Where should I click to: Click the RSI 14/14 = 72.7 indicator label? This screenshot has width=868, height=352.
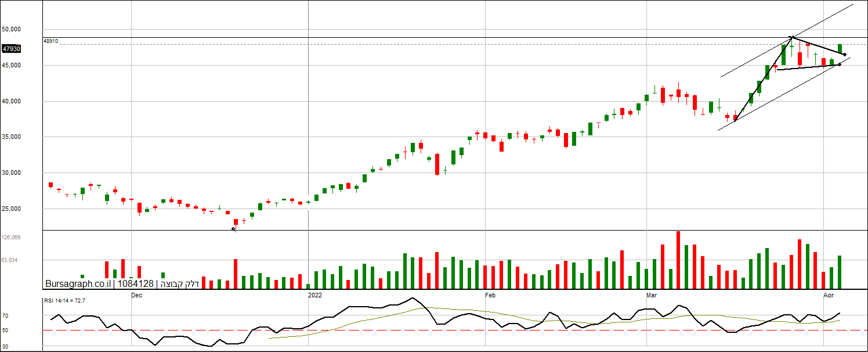[64, 301]
